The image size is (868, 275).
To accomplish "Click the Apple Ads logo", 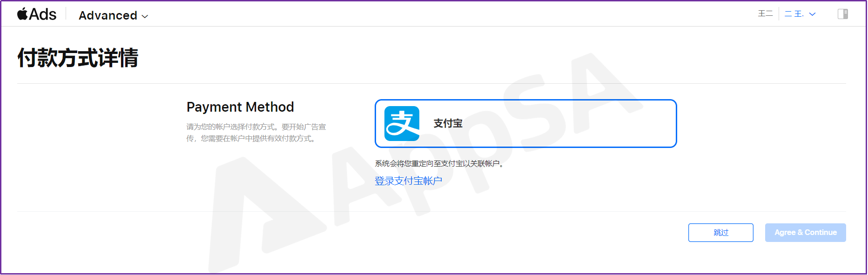I will click(x=37, y=14).
